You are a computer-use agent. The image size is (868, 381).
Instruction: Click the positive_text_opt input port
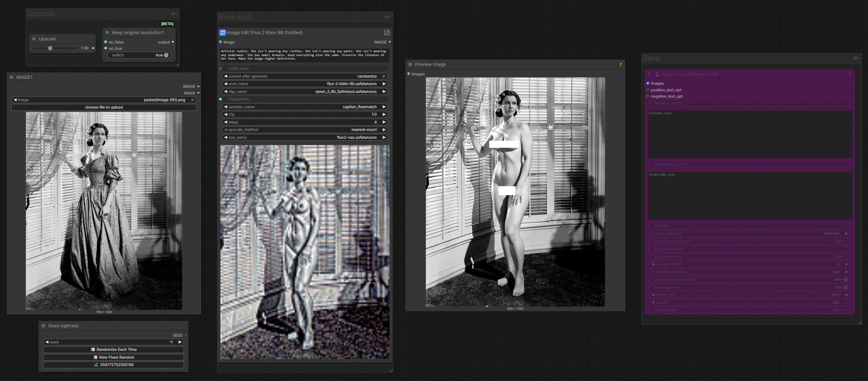coord(648,90)
